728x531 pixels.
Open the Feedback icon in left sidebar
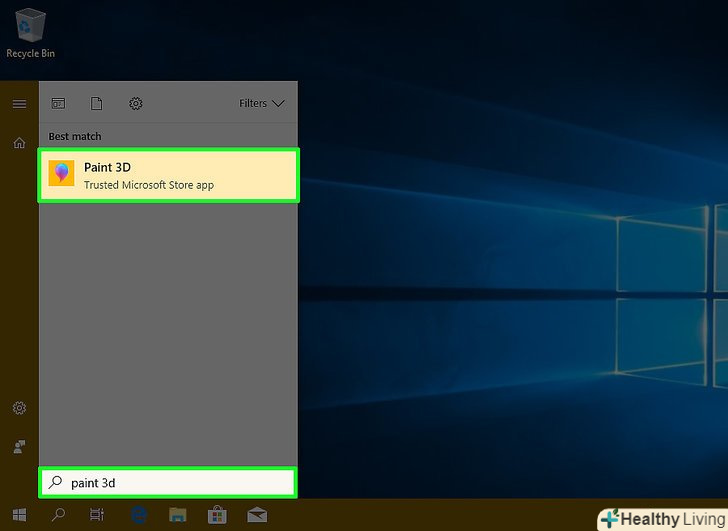[19, 446]
